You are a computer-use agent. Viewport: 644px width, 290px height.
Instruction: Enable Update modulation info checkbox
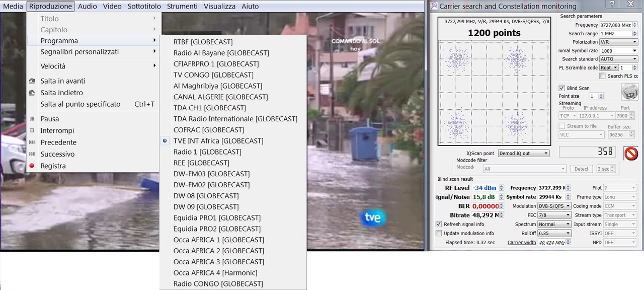click(x=439, y=233)
